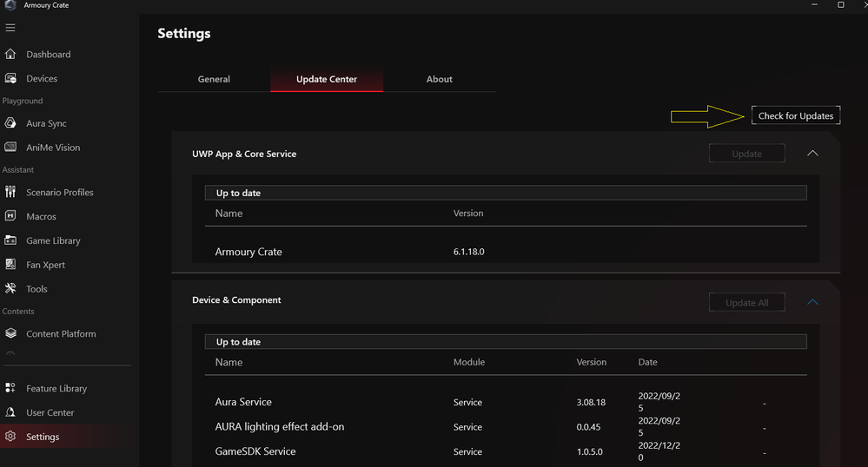
Task: Click the Game Library icon
Action: pos(10,240)
